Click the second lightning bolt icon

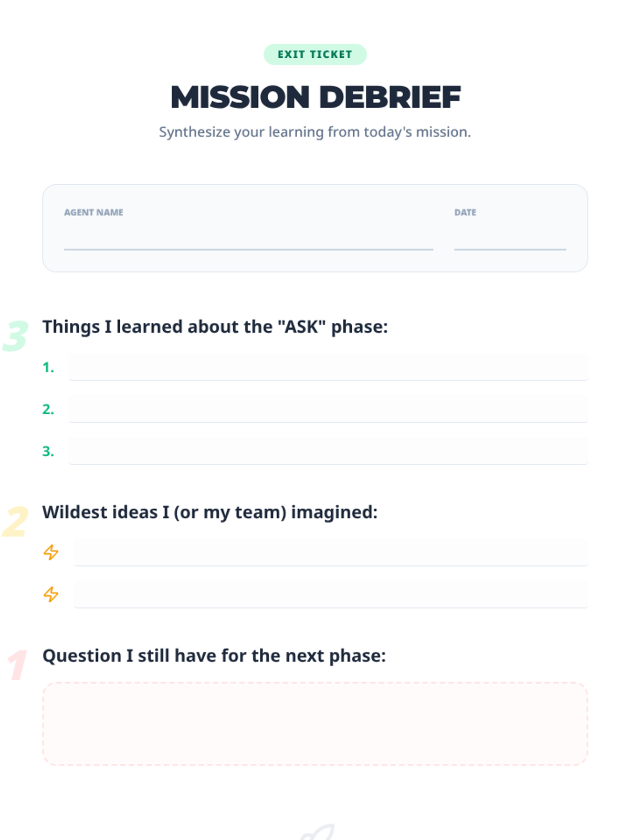click(51, 594)
